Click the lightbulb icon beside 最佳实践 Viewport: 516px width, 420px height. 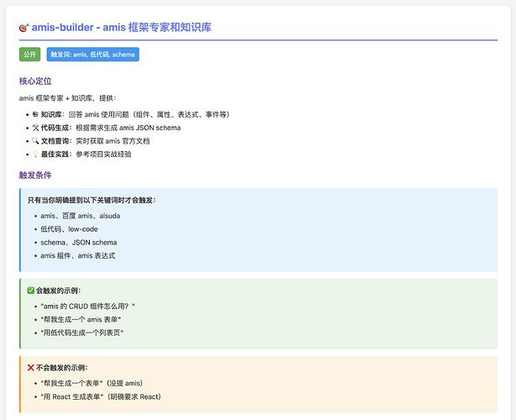(x=35, y=154)
